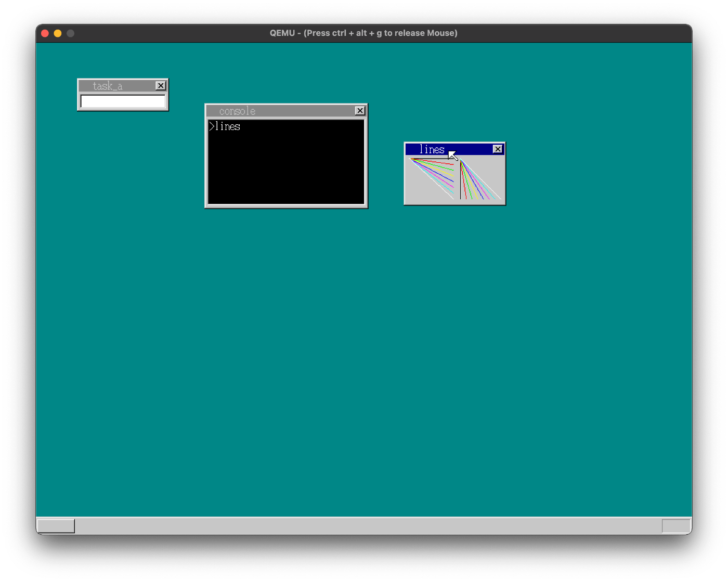Select the console window title bar
Image resolution: width=728 pixels, height=582 pixels.
[286, 111]
